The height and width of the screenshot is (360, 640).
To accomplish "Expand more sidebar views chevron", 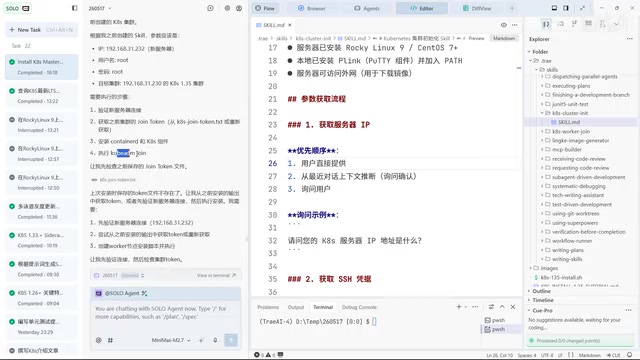I will (616, 24).
